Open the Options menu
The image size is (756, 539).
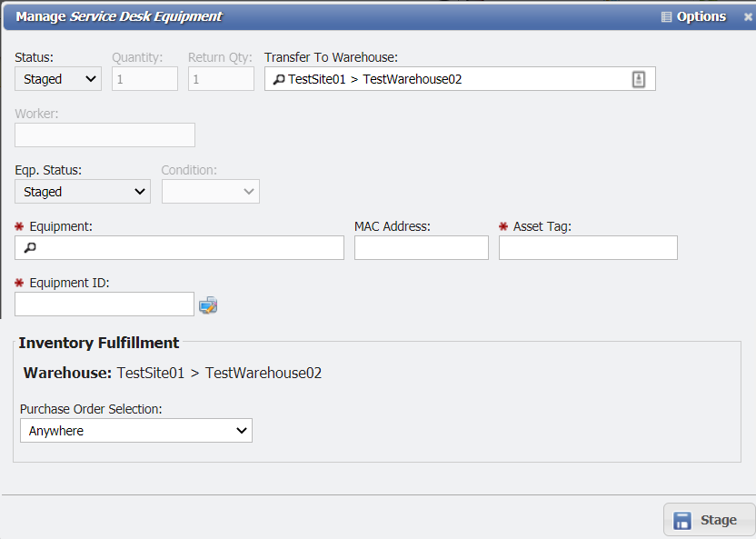(700, 15)
